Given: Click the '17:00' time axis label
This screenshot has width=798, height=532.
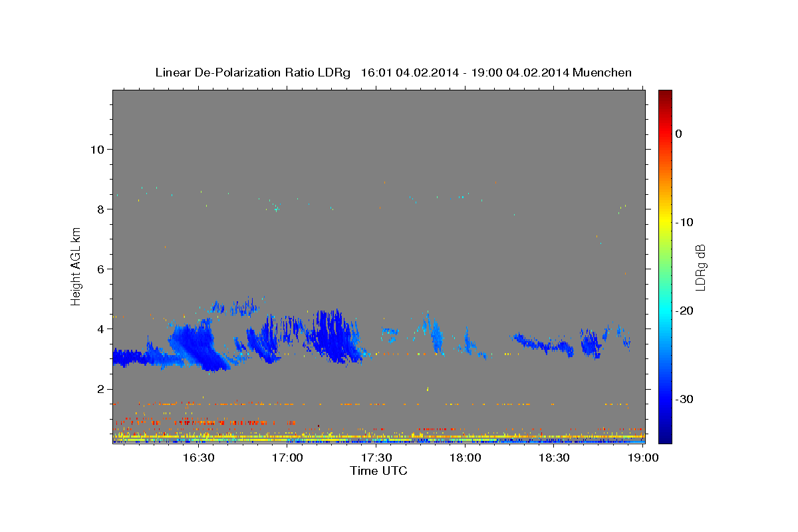Looking at the screenshot, I should click(x=287, y=458).
